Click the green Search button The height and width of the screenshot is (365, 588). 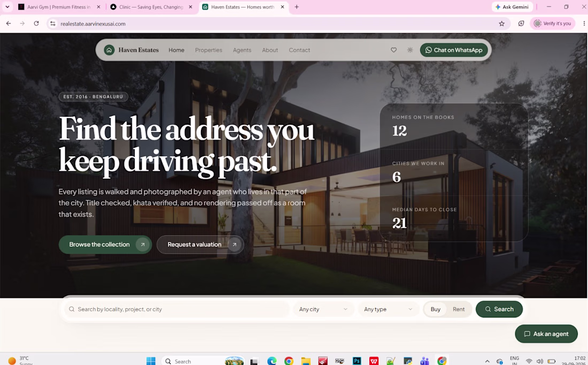(499, 309)
